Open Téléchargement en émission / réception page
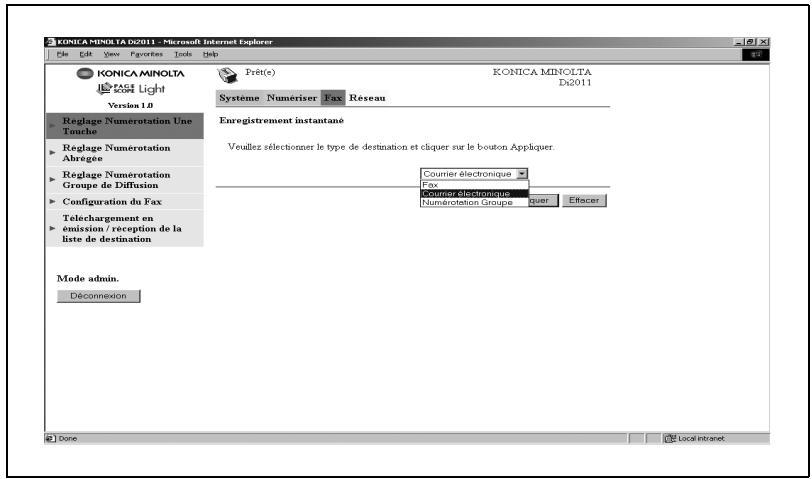 pyautogui.click(x=125, y=228)
